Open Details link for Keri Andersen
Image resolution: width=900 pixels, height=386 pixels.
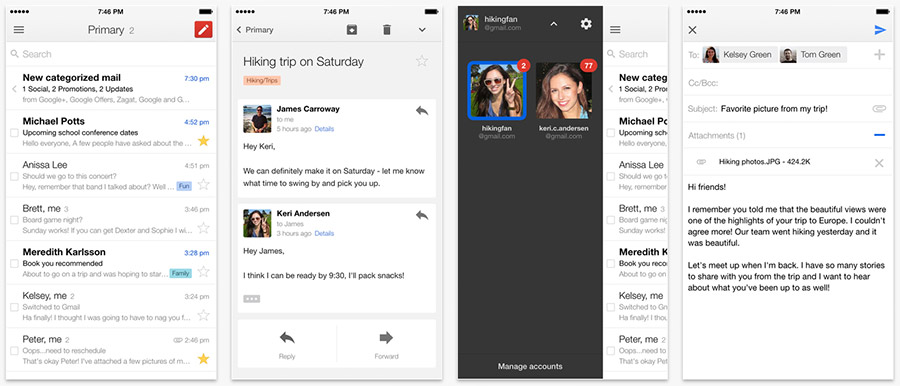click(324, 234)
